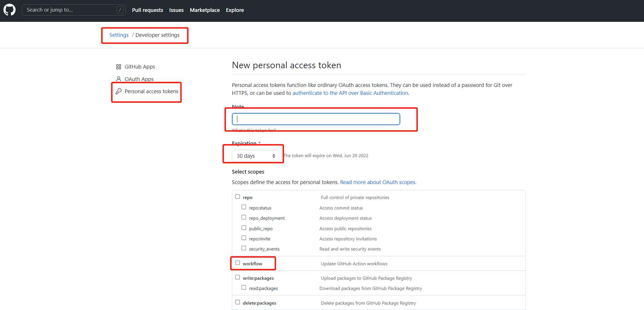Focus the Note text field

tap(316, 119)
